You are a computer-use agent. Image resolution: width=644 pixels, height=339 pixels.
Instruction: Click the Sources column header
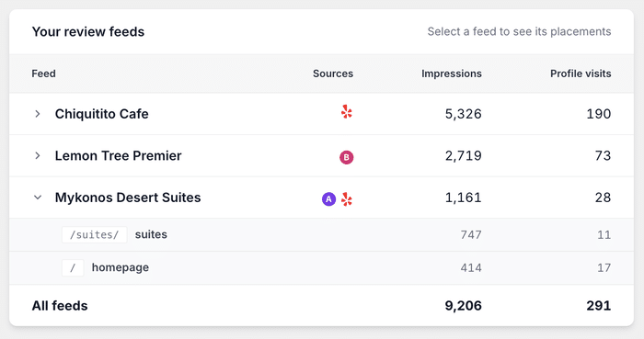click(x=333, y=73)
